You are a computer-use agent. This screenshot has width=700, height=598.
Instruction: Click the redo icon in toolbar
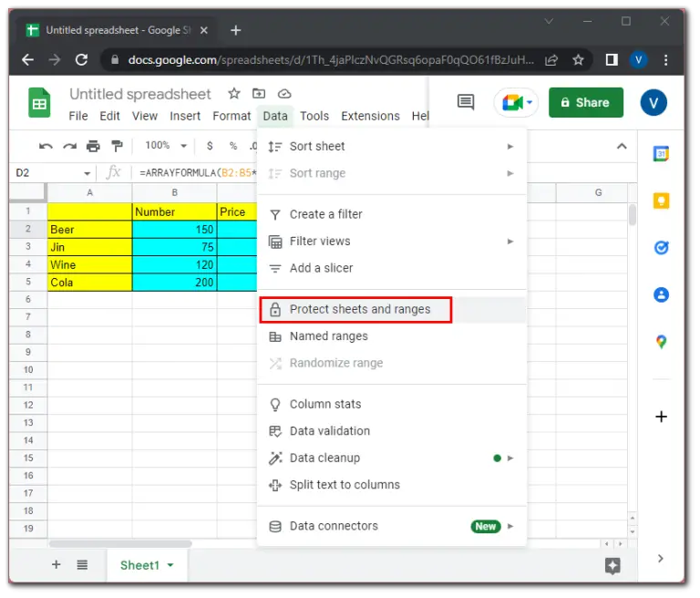[x=69, y=146]
